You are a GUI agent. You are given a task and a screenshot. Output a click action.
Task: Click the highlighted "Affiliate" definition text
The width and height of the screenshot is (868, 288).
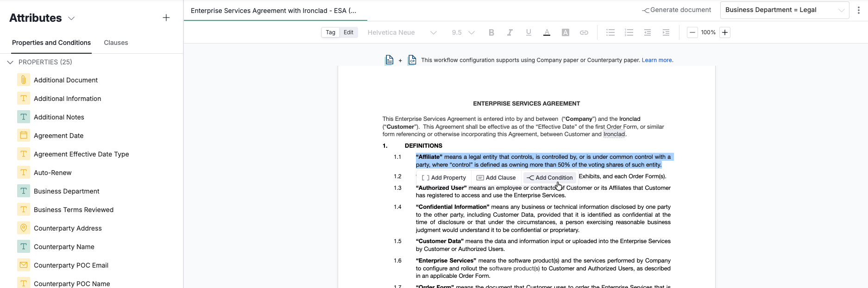(x=544, y=161)
